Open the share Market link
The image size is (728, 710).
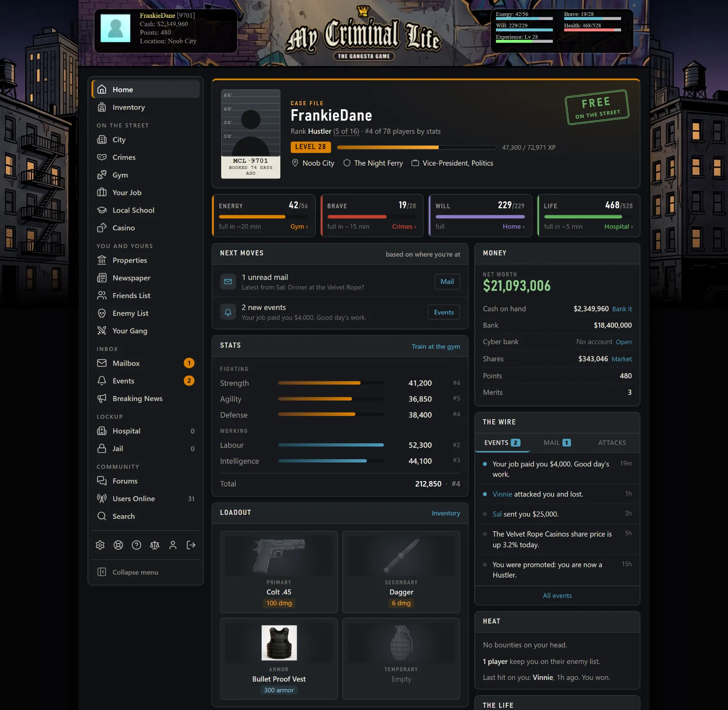(622, 359)
